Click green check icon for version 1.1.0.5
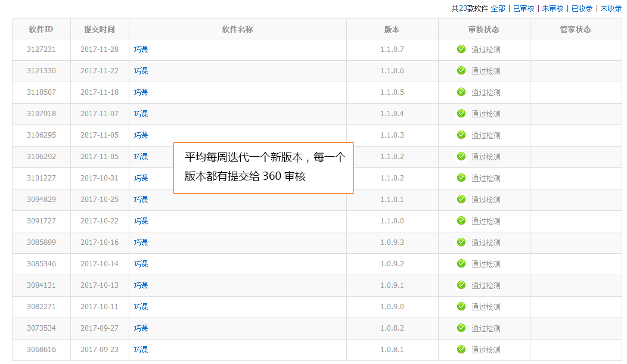The width and height of the screenshot is (627, 364). pyautogui.click(x=461, y=92)
